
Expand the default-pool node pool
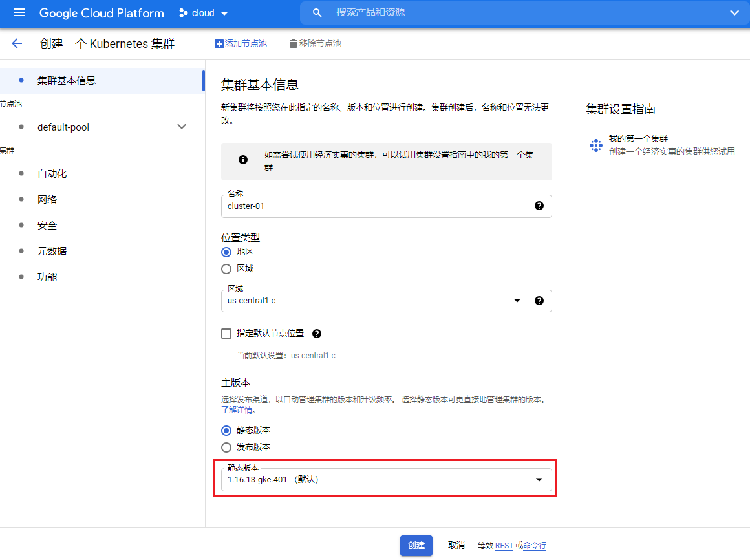[x=182, y=127]
